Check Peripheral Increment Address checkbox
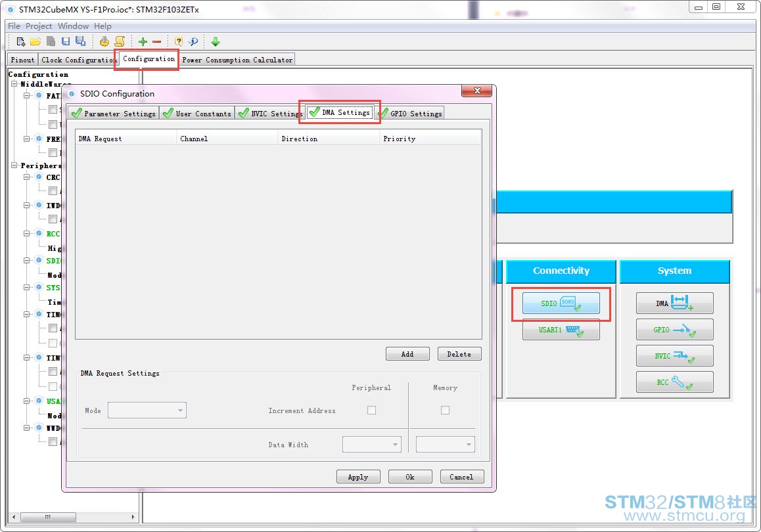 372,410
